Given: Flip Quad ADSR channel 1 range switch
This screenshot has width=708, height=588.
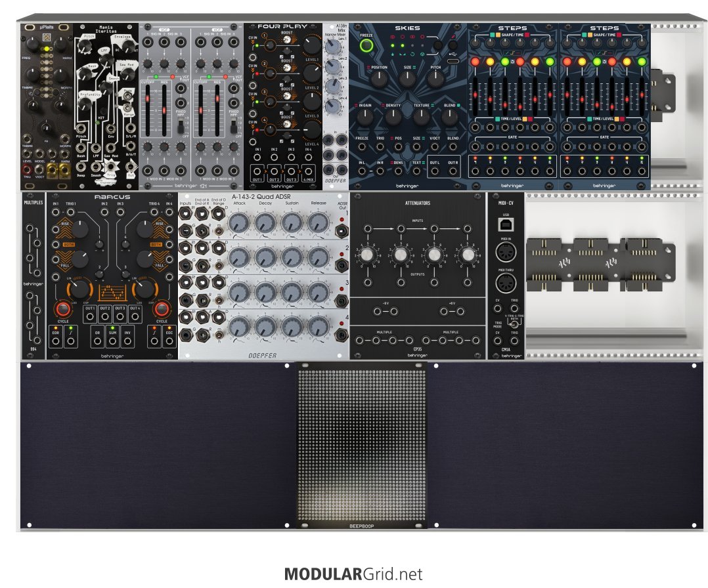Looking at the screenshot, I should coord(219,232).
